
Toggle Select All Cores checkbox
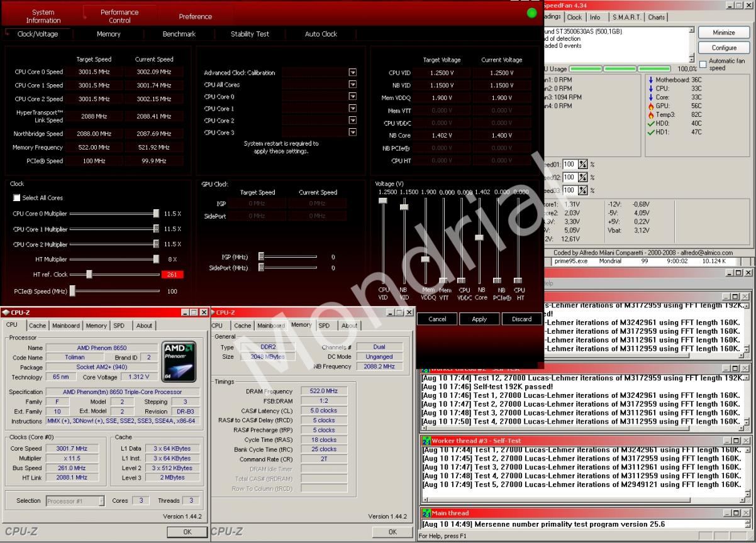[x=17, y=198]
